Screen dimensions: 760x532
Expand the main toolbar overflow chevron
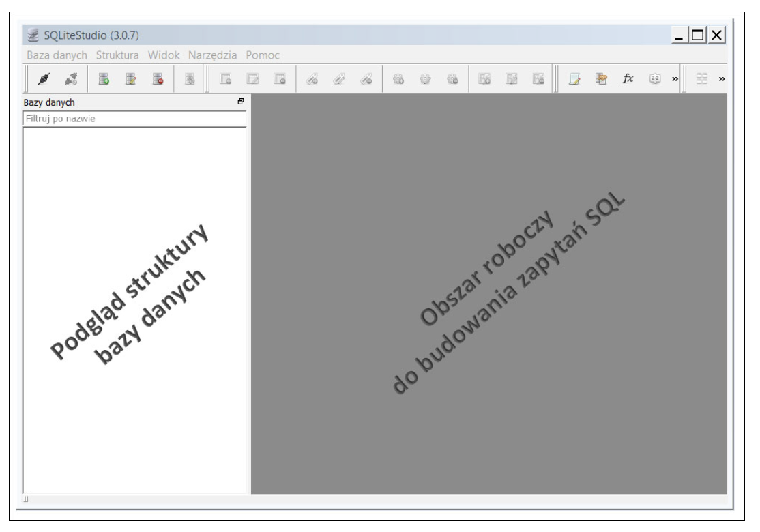click(675, 80)
